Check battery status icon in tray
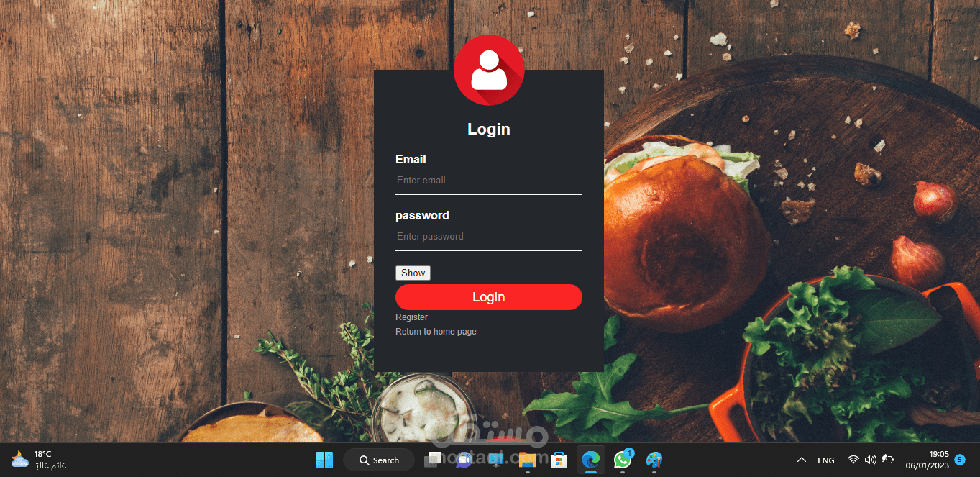980x477 pixels. coord(887,460)
